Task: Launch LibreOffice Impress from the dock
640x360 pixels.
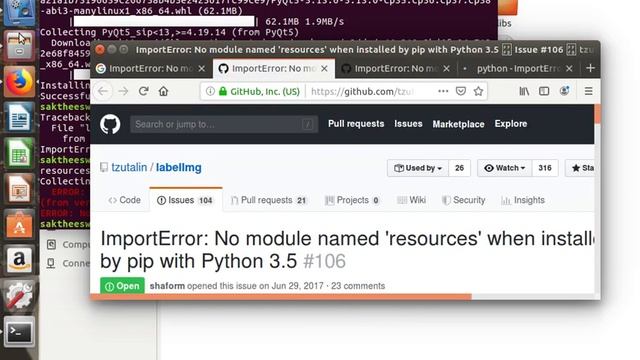Action: coord(19,189)
